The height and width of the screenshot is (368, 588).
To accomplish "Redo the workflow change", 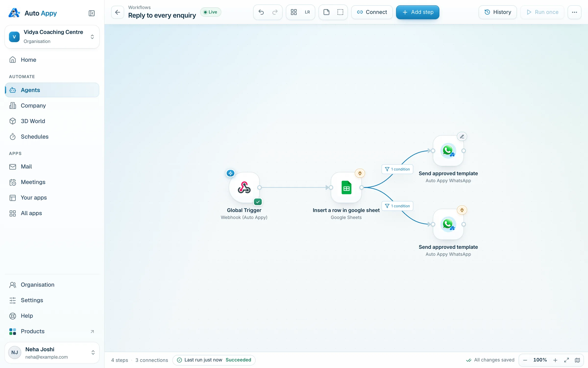I will (x=275, y=12).
